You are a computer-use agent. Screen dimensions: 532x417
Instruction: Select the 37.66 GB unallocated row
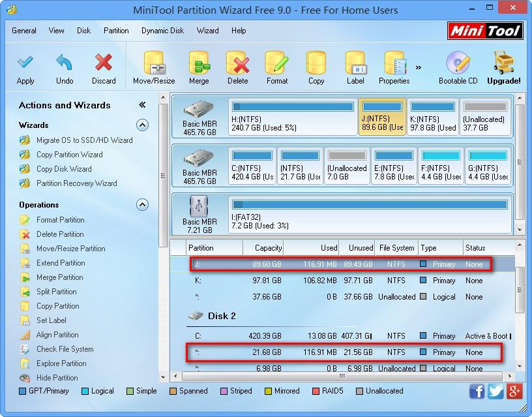pos(343,297)
